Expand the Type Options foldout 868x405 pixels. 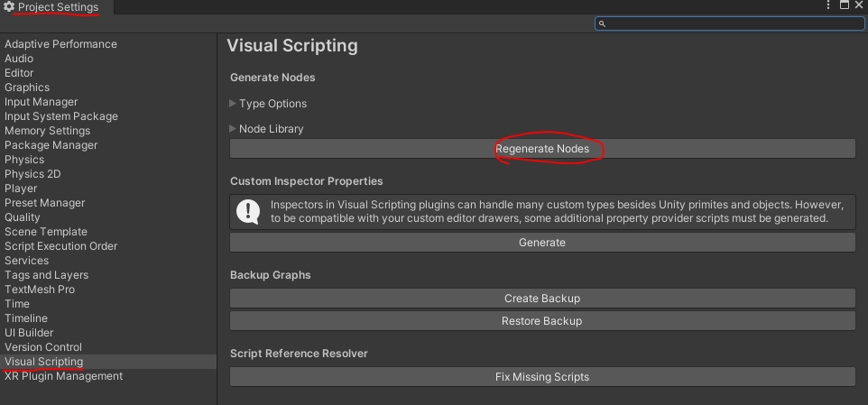(233, 104)
